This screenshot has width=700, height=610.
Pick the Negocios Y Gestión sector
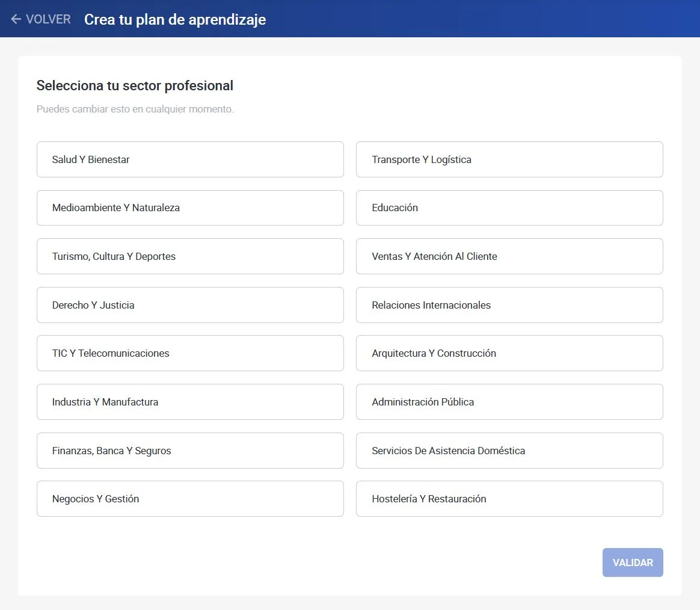(190, 499)
